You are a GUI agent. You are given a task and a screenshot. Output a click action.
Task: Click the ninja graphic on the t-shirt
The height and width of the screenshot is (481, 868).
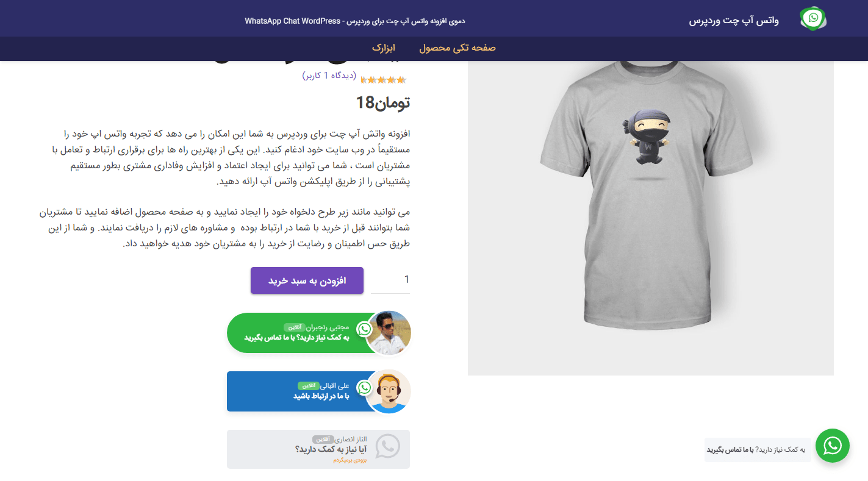648,137
